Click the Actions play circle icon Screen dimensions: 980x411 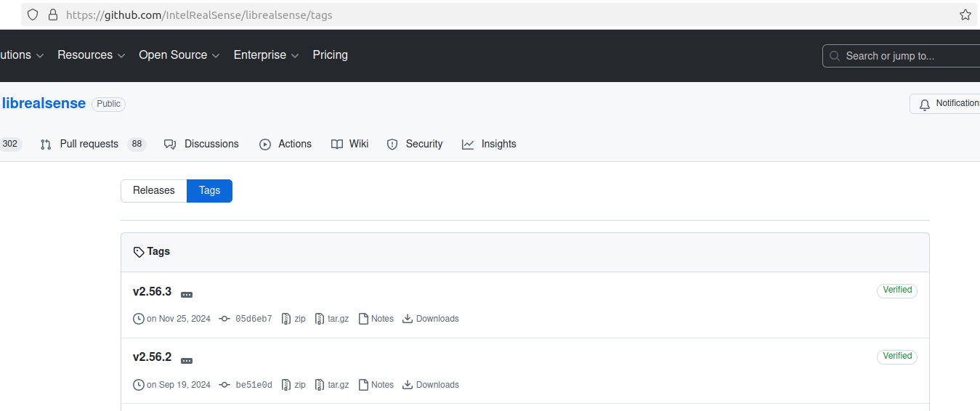point(265,145)
